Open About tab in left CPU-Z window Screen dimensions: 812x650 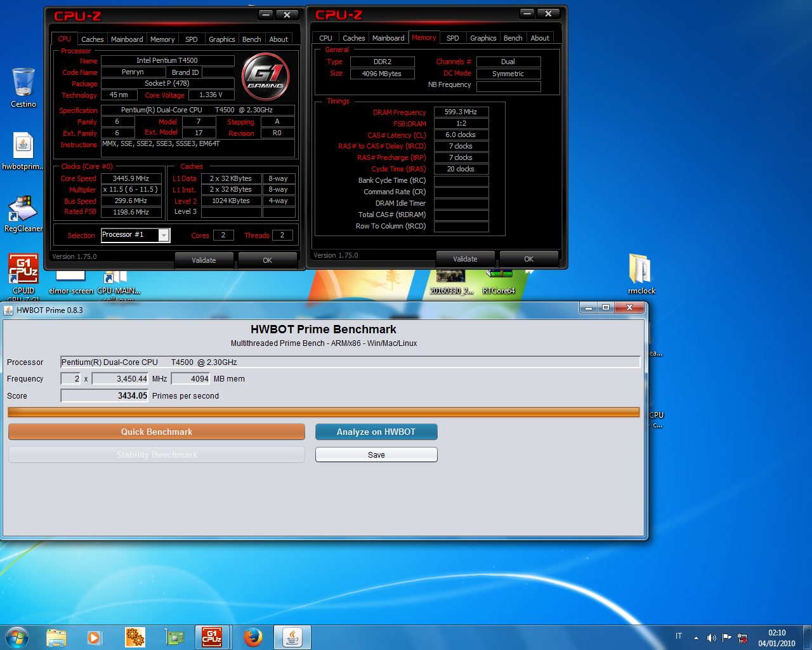coord(278,39)
